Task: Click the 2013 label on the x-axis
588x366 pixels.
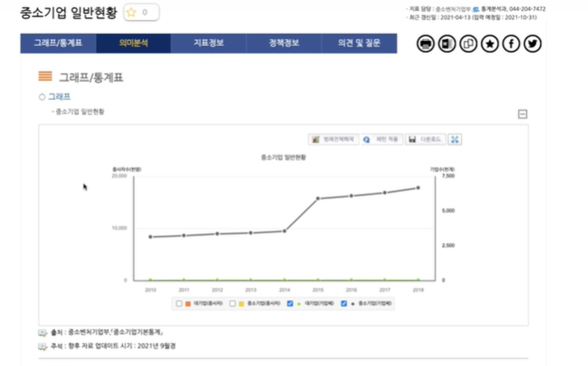Action: (251, 290)
